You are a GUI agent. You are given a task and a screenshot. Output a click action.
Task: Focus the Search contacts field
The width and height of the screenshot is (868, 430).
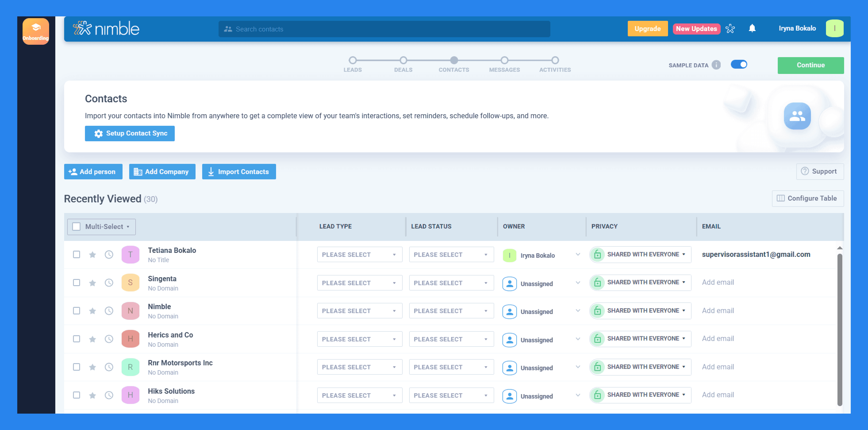384,29
